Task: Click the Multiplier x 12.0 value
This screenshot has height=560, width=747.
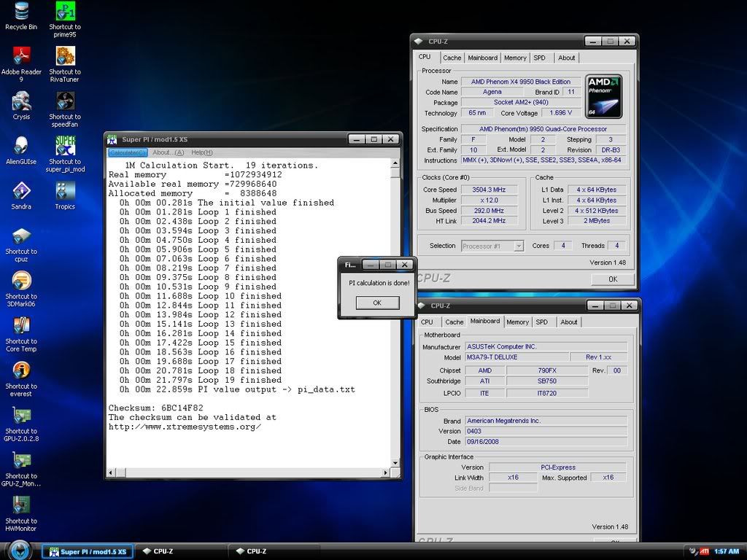Action: tap(489, 200)
